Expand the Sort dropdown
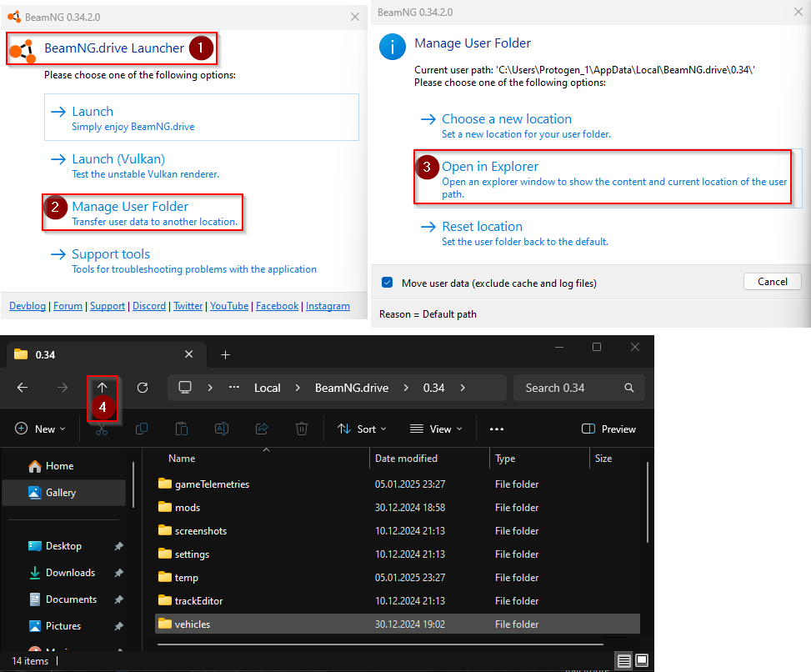Image resolution: width=811 pixels, height=672 pixels. tap(363, 429)
